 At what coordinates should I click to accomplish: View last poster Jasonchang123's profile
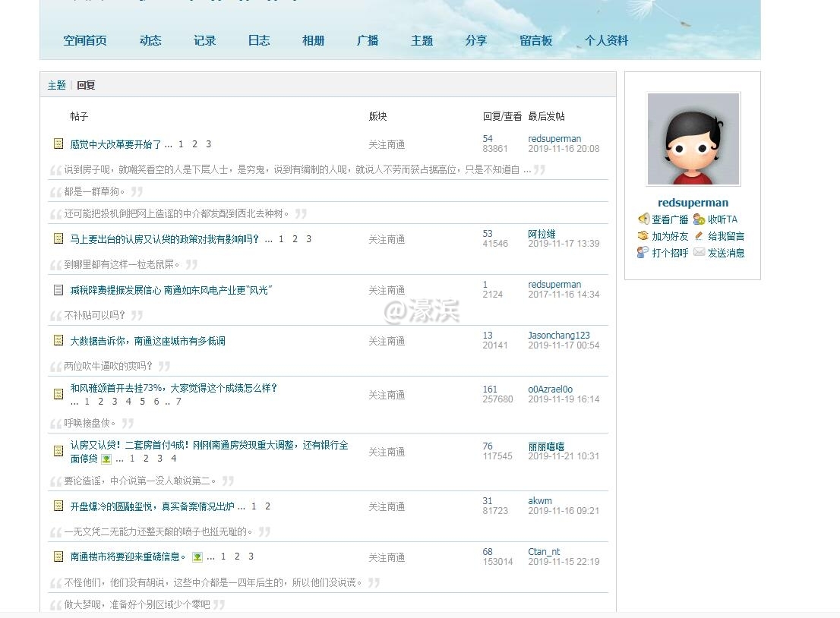(558, 335)
